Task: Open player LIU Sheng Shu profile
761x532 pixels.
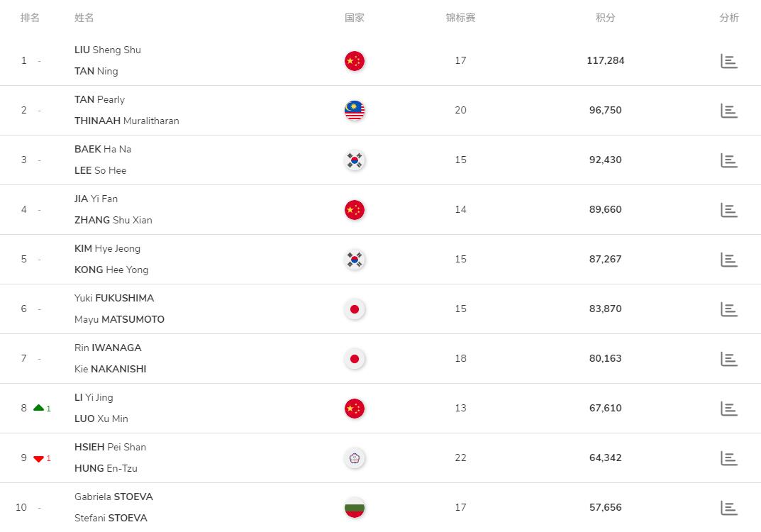Action: tap(108, 50)
